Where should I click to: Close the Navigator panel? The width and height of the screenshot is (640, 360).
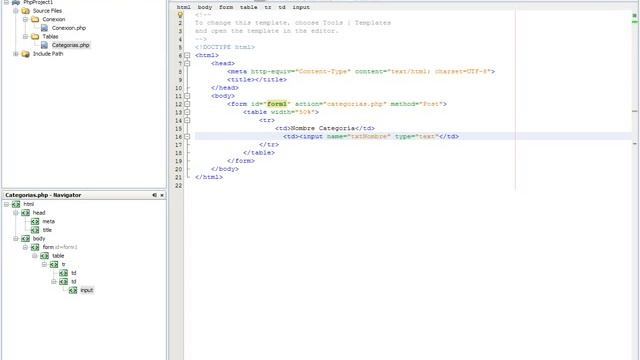[162, 195]
